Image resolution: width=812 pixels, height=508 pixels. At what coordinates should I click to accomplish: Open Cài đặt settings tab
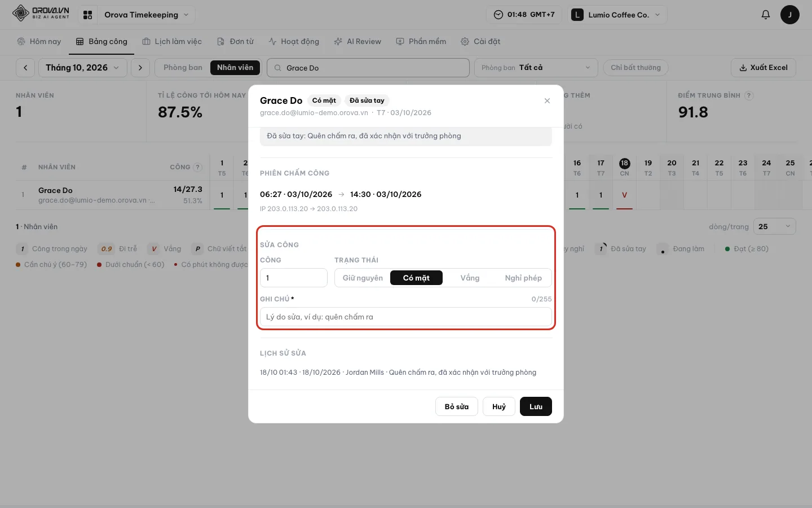(480, 41)
